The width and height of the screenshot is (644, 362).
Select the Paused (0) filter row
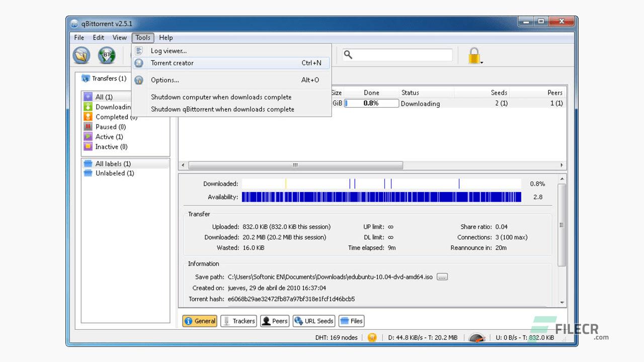125,127
